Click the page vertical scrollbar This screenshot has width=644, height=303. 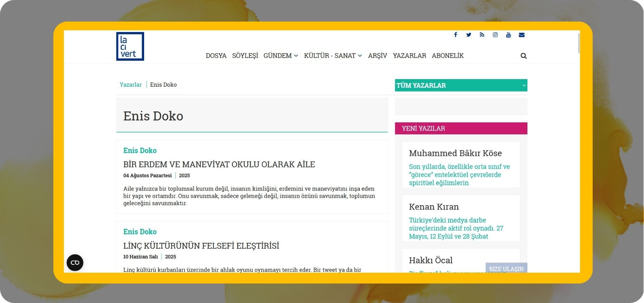tap(579, 43)
